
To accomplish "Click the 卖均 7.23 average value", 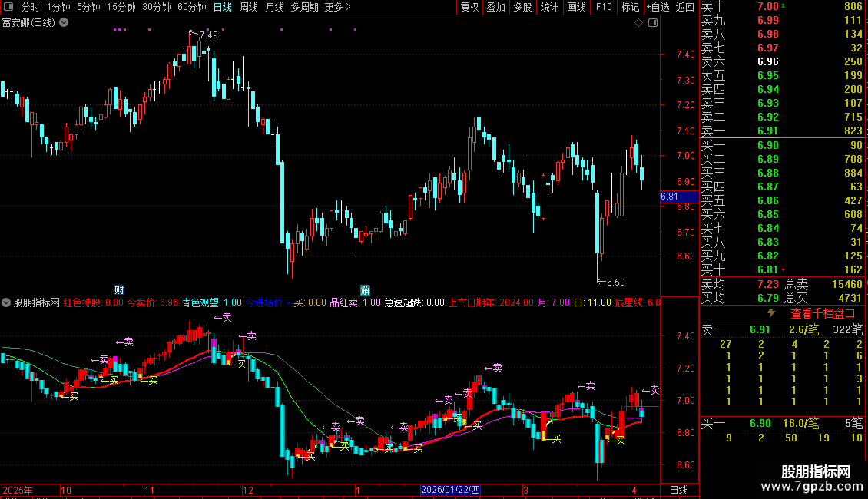I will pyautogui.click(x=768, y=284).
